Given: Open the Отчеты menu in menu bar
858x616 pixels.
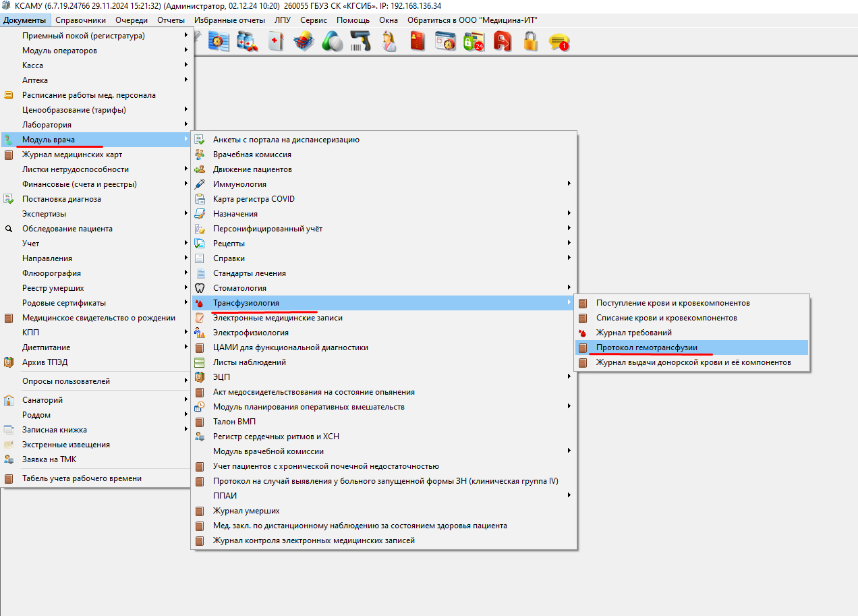Looking at the screenshot, I should point(171,20).
